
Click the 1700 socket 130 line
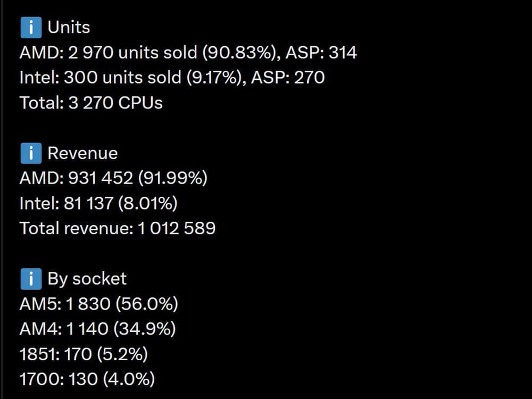87,379
